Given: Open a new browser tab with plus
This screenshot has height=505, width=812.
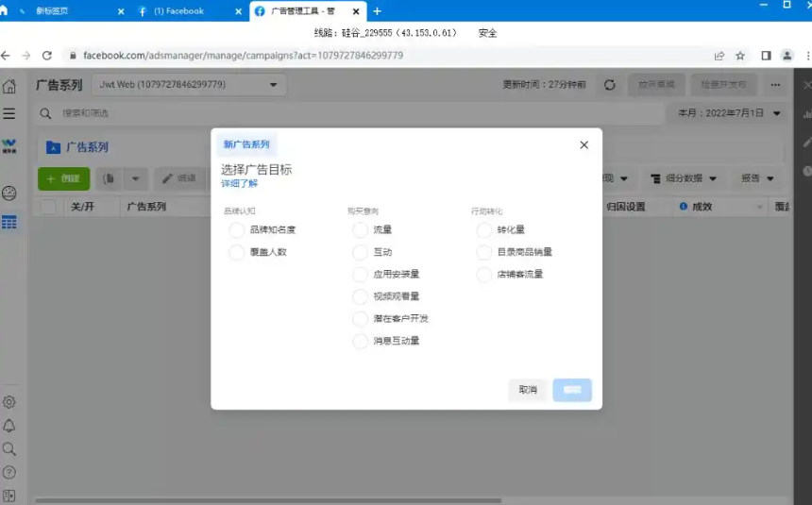Looking at the screenshot, I should tap(377, 11).
